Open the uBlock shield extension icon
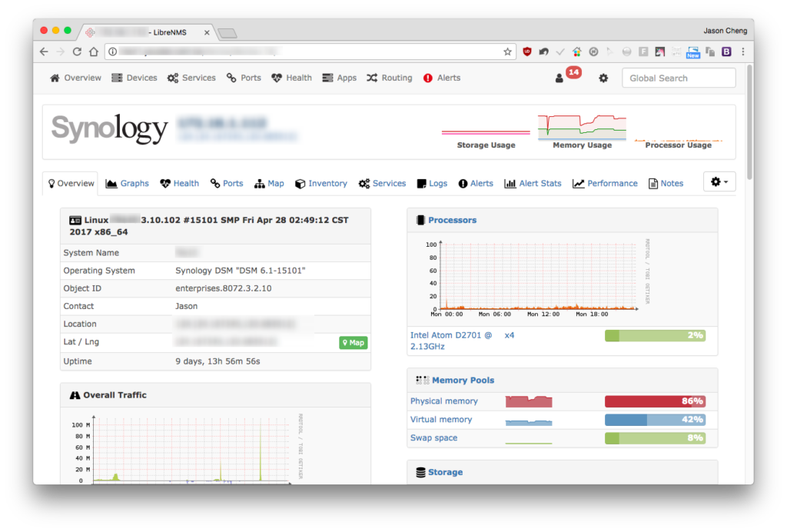 point(527,52)
